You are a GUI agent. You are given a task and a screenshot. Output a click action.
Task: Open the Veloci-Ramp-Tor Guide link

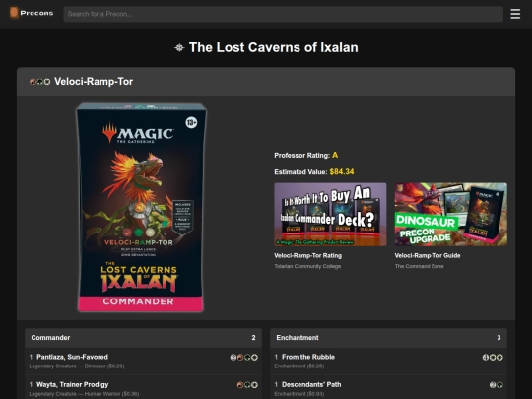[x=428, y=256]
